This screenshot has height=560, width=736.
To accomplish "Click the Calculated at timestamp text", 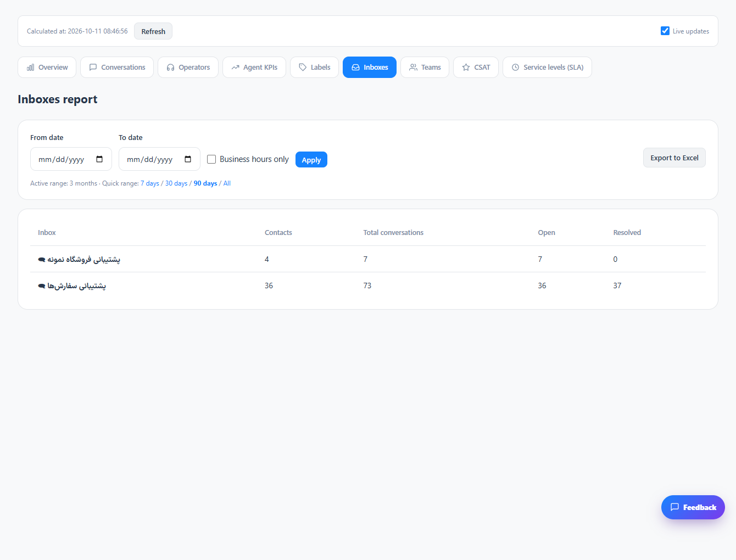I will (77, 31).
